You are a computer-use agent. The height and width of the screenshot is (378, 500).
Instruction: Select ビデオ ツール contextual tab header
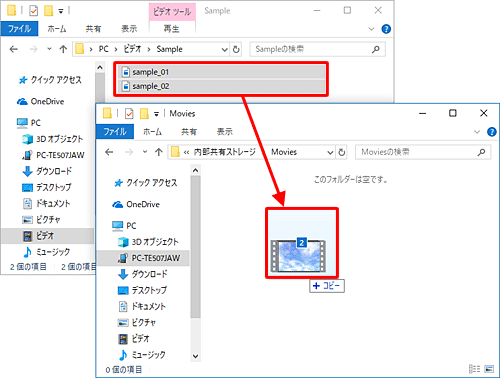click(x=172, y=12)
